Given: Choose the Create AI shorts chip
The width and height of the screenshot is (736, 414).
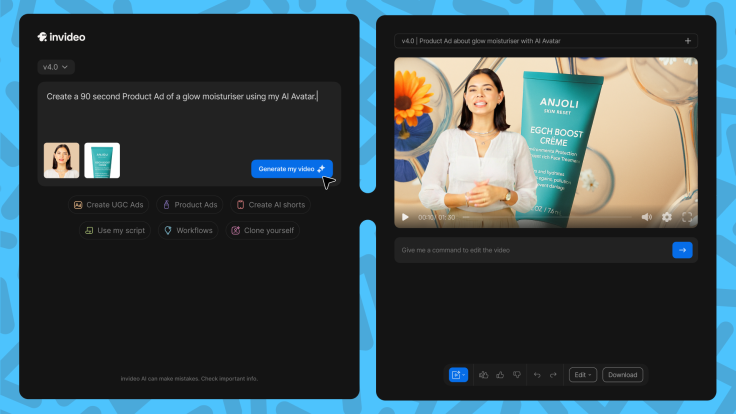Looking at the screenshot, I should (x=270, y=205).
